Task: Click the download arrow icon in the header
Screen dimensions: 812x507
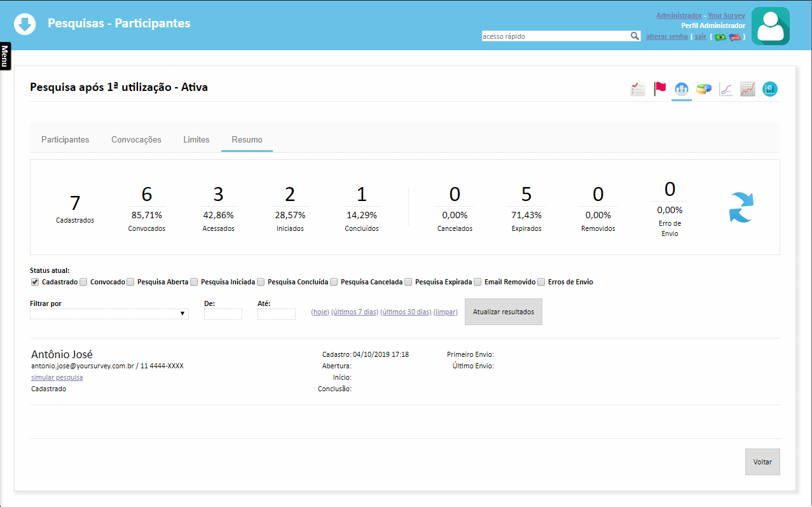Action: point(25,24)
